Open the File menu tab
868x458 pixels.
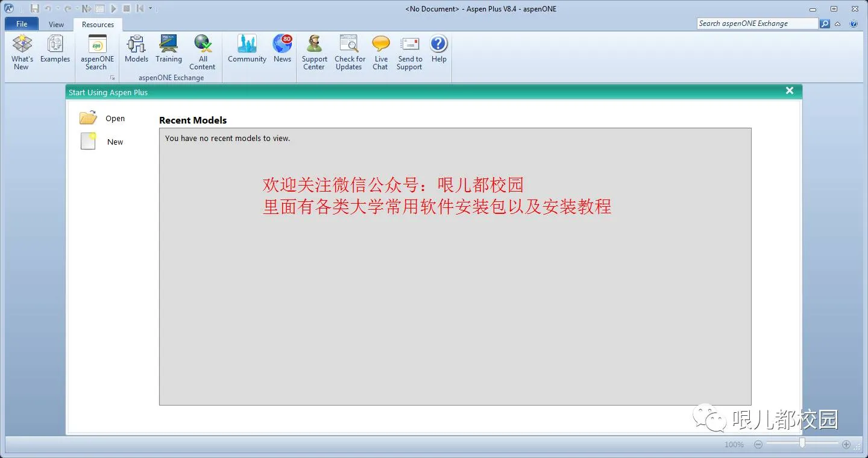click(22, 24)
